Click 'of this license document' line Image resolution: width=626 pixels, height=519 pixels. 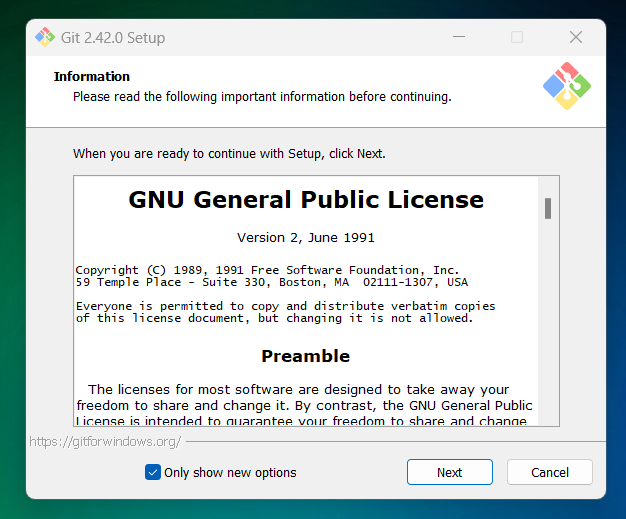pyautogui.click(x=275, y=318)
